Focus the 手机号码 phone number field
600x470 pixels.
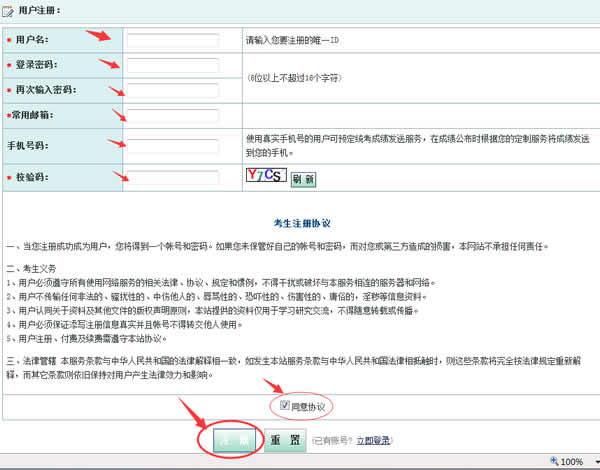tap(172, 145)
